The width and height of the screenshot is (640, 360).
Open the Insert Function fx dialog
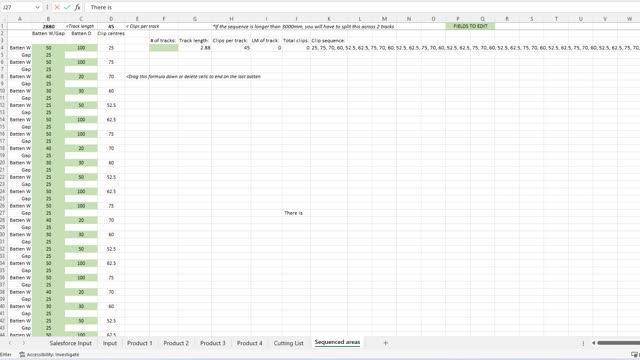coord(77,7)
